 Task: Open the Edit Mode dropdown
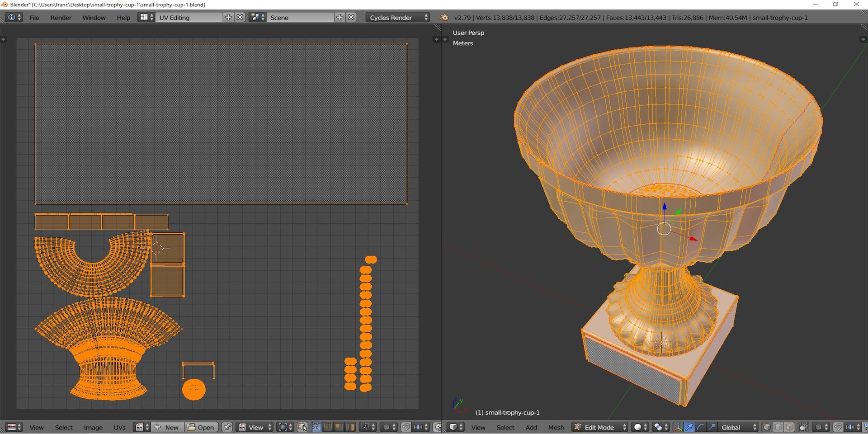point(600,427)
